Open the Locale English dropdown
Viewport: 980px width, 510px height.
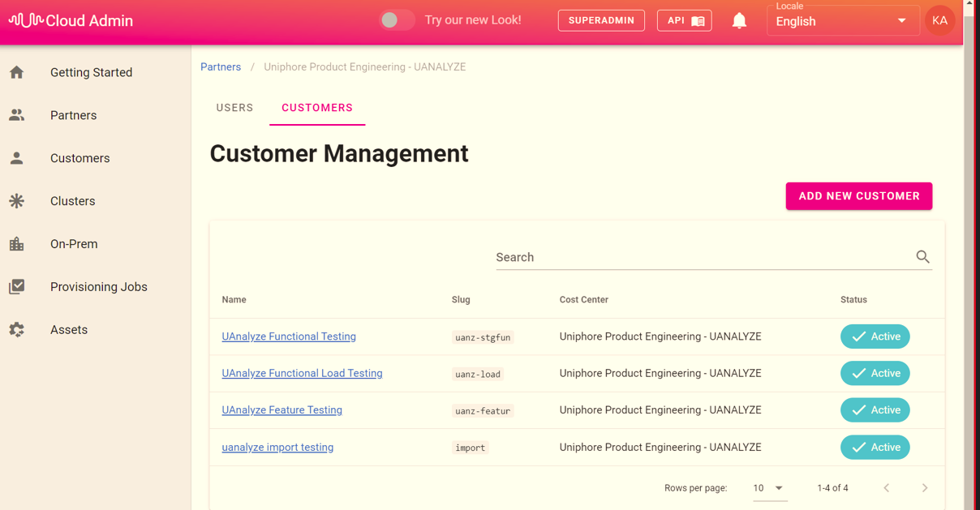coord(843,21)
